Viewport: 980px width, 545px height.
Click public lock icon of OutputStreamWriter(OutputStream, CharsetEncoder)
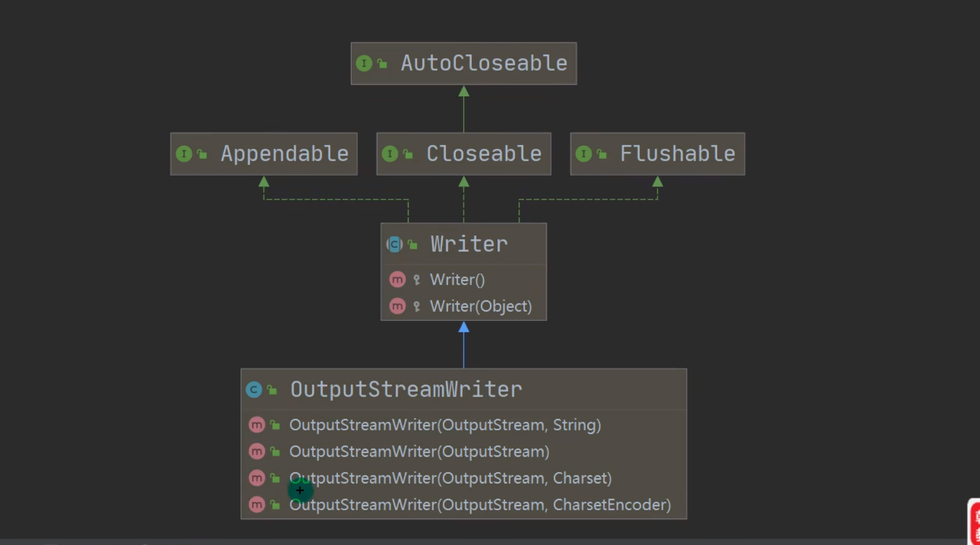click(x=275, y=505)
